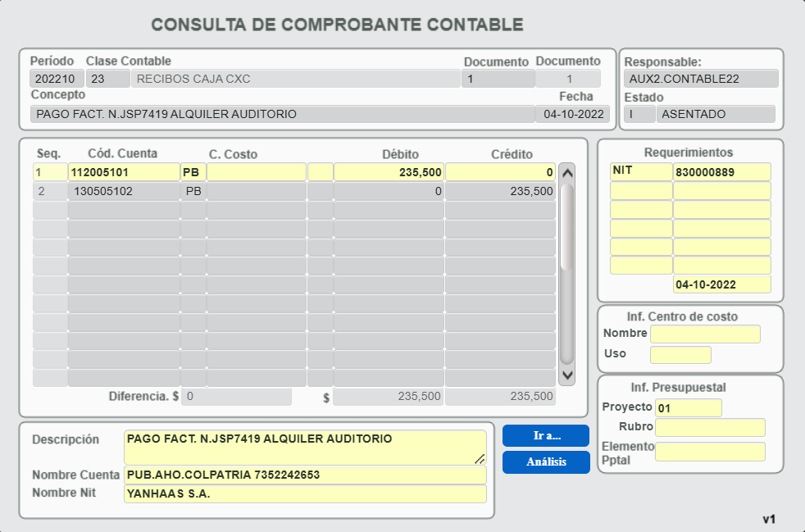Click the Clase Contable code field 23
Viewport: 805px width, 532px height.
108,79
